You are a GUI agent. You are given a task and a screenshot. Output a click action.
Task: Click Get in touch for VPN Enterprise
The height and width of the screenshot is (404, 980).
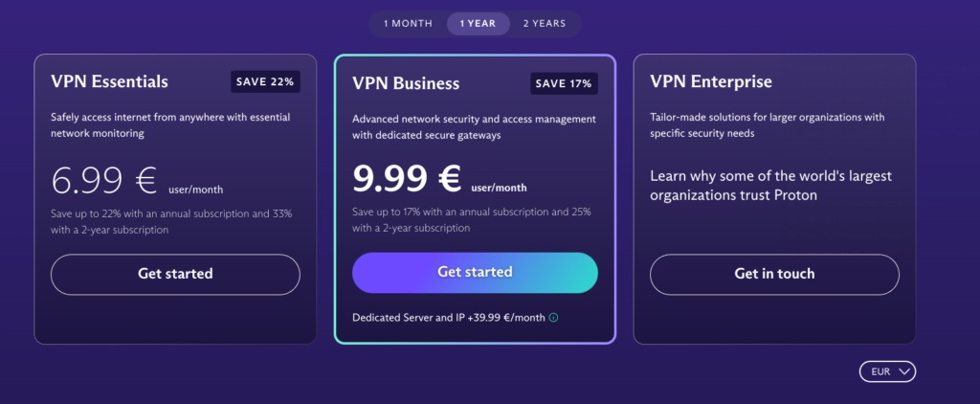774,274
